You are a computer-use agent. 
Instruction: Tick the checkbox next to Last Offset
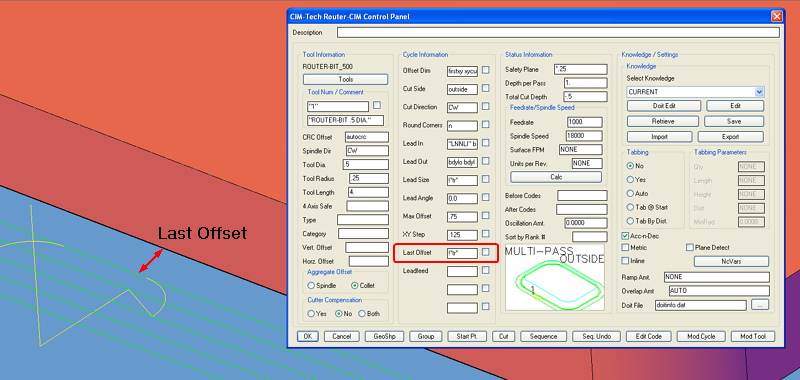coord(486,252)
